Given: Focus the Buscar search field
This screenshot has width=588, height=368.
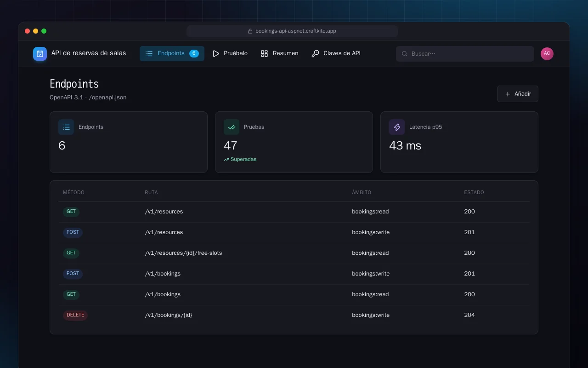Looking at the screenshot, I should (x=465, y=54).
